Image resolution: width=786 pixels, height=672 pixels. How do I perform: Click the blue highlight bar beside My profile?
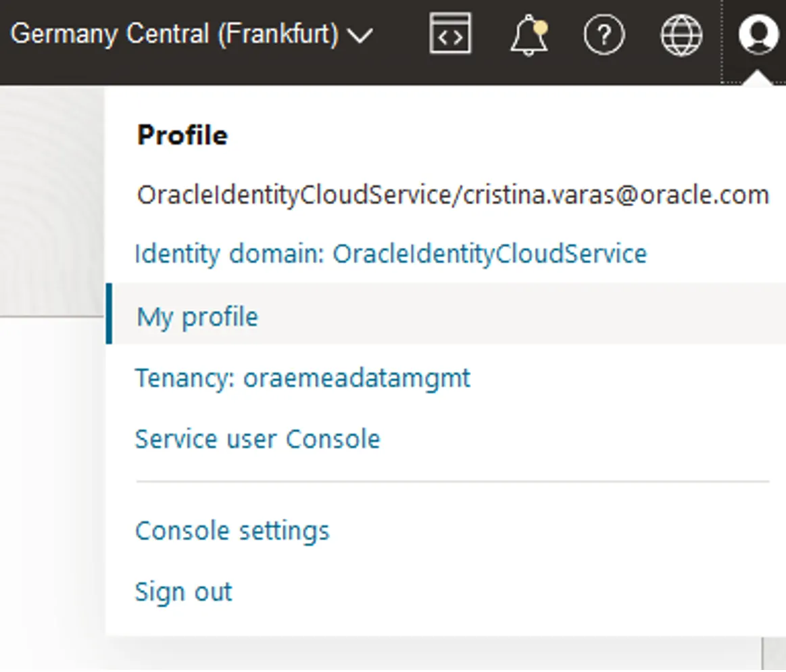pyautogui.click(x=109, y=314)
